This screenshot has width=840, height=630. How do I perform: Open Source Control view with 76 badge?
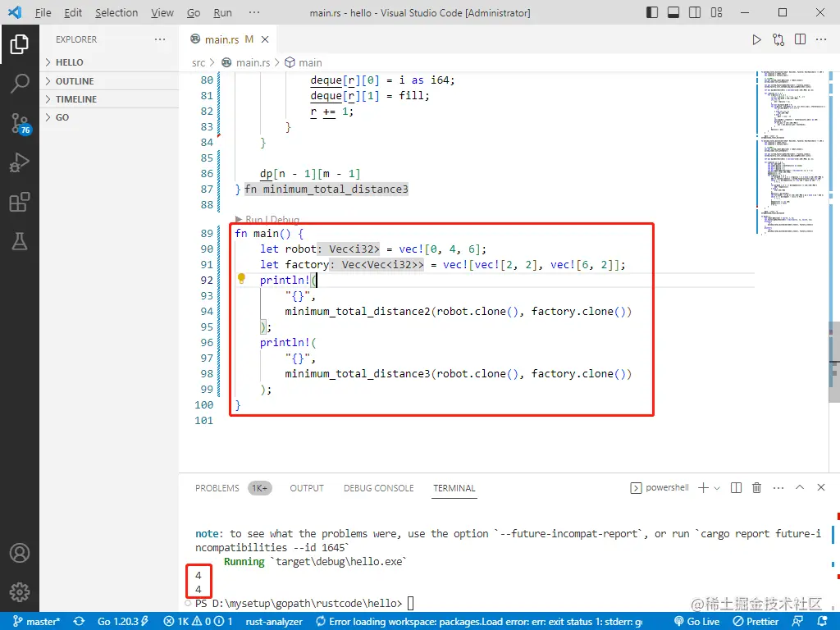[21, 123]
